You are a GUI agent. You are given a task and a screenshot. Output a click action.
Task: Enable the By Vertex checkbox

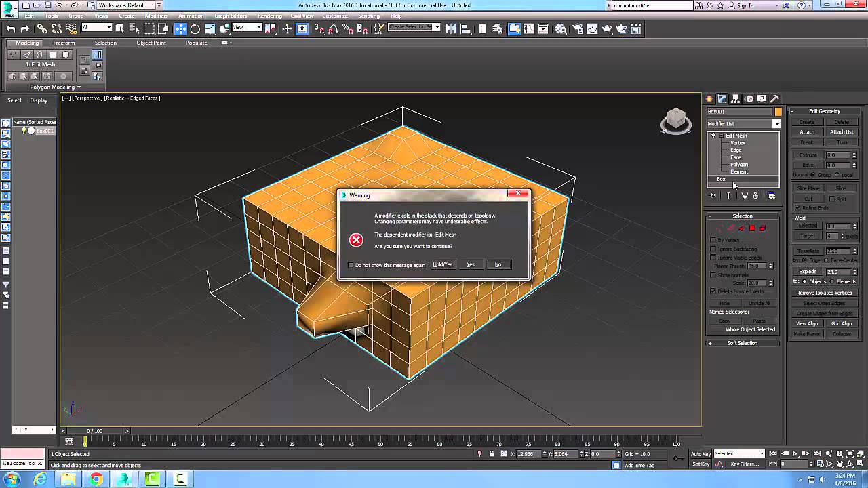coord(713,240)
